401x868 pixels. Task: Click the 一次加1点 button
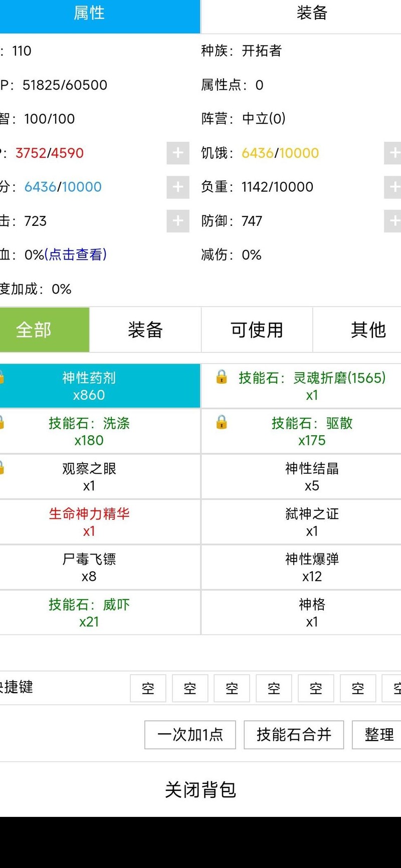point(190,735)
